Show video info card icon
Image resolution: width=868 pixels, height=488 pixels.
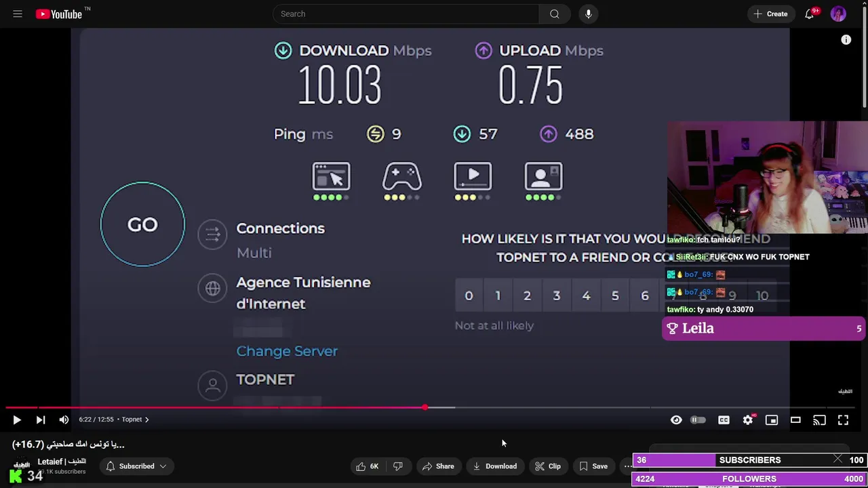point(846,40)
